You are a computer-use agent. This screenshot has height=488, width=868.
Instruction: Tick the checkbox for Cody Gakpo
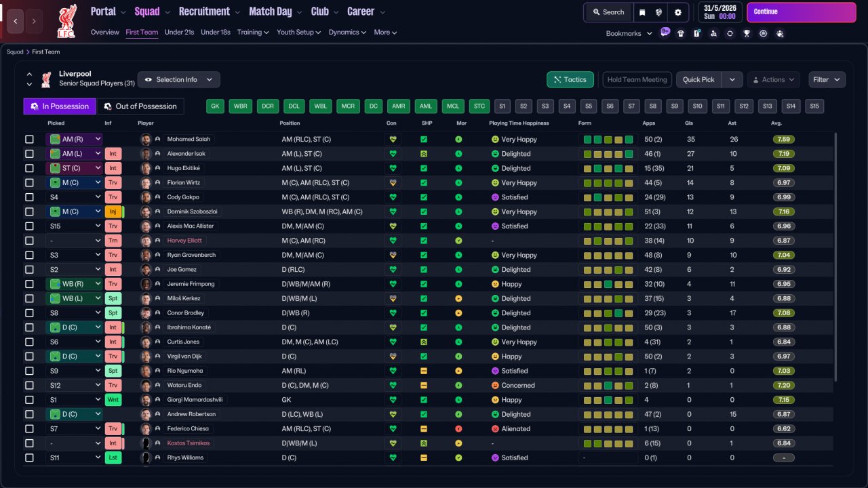pyautogui.click(x=29, y=197)
